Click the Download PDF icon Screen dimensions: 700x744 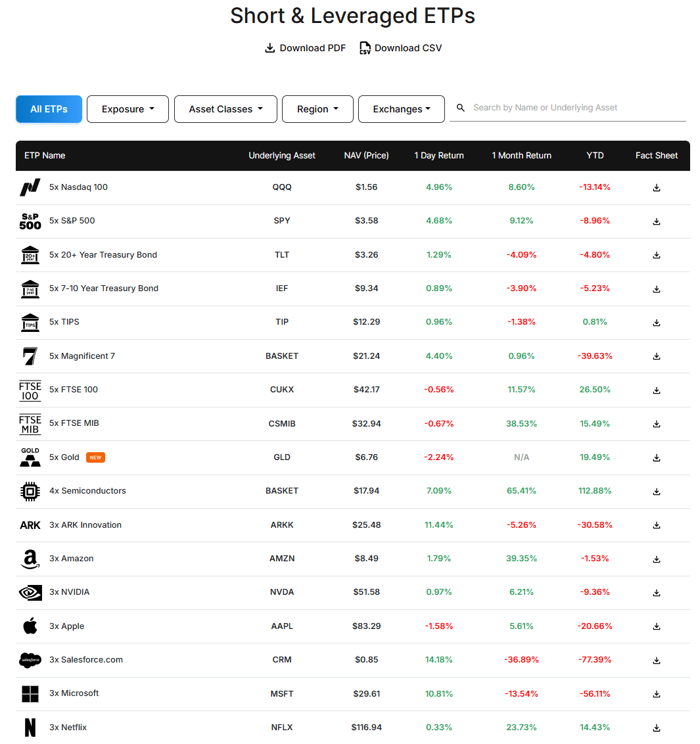(269, 47)
